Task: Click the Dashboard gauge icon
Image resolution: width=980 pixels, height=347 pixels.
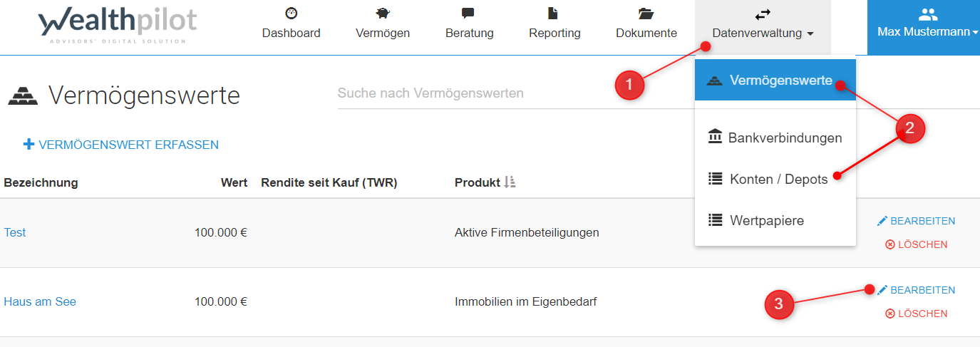Action: pos(291,13)
